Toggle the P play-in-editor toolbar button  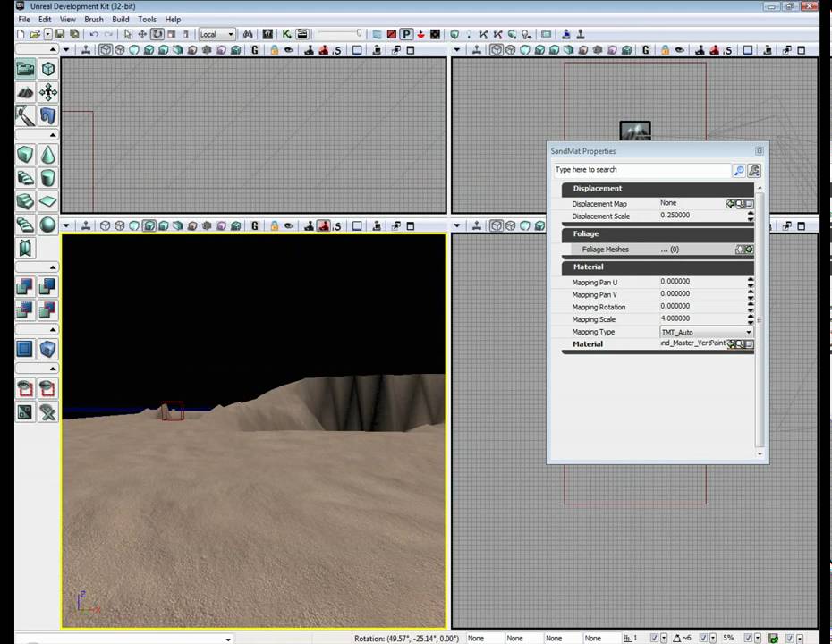pos(406,35)
